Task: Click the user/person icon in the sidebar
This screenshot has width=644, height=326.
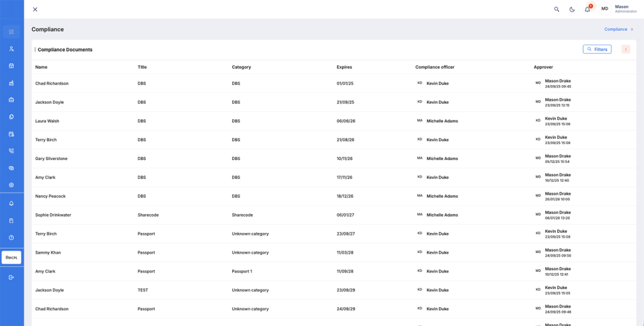Action: tap(11, 49)
